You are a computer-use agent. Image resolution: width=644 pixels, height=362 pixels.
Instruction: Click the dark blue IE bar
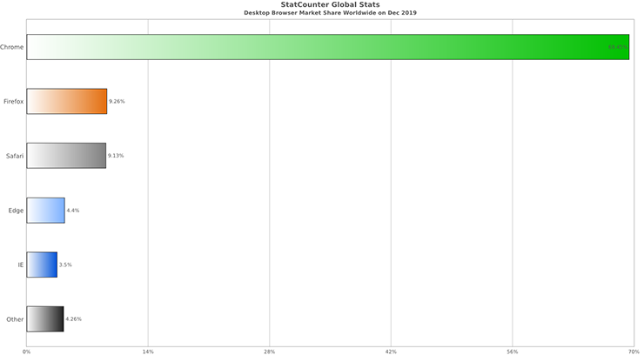coord(42,265)
